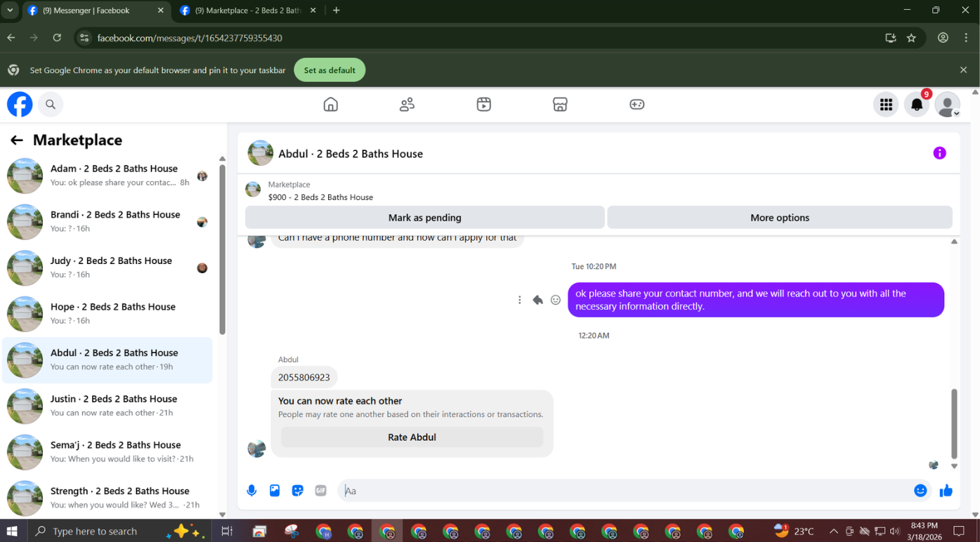Click the install app icon in address bar
The height and width of the screenshot is (542, 980).
click(x=890, y=38)
